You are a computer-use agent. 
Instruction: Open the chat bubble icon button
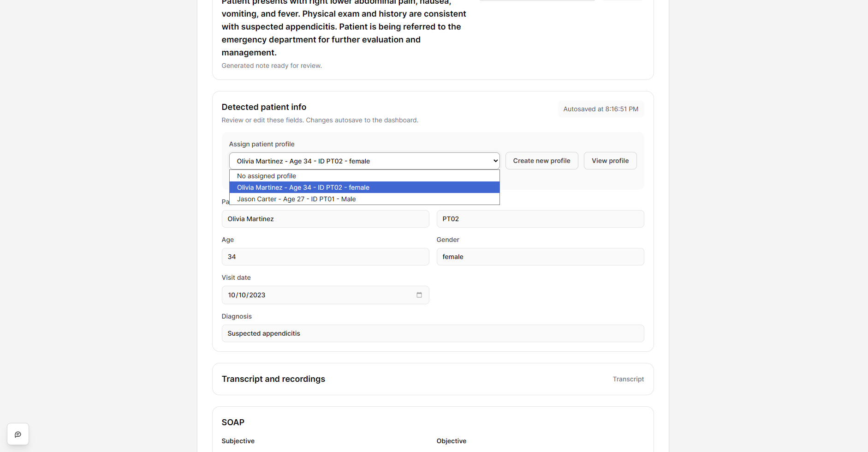pos(18,434)
